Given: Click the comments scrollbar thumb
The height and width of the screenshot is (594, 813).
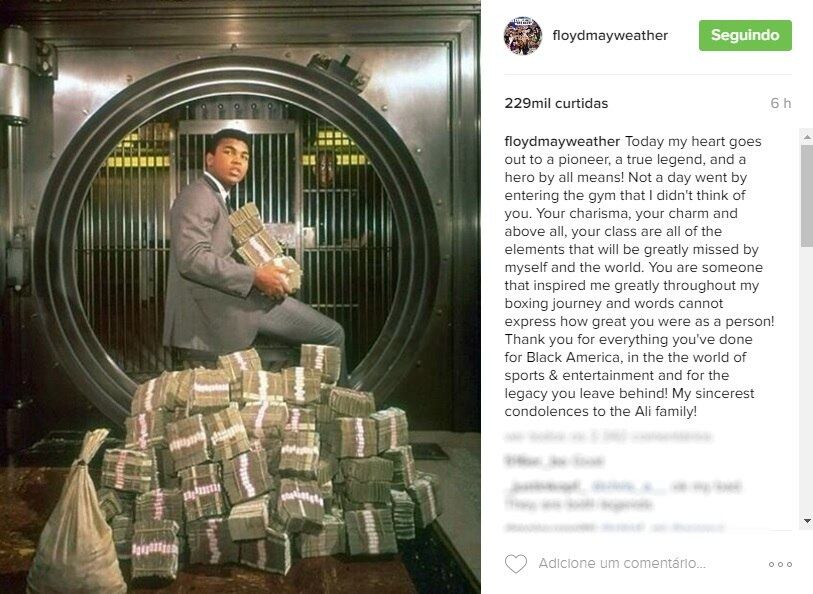Looking at the screenshot, I should click(807, 196).
